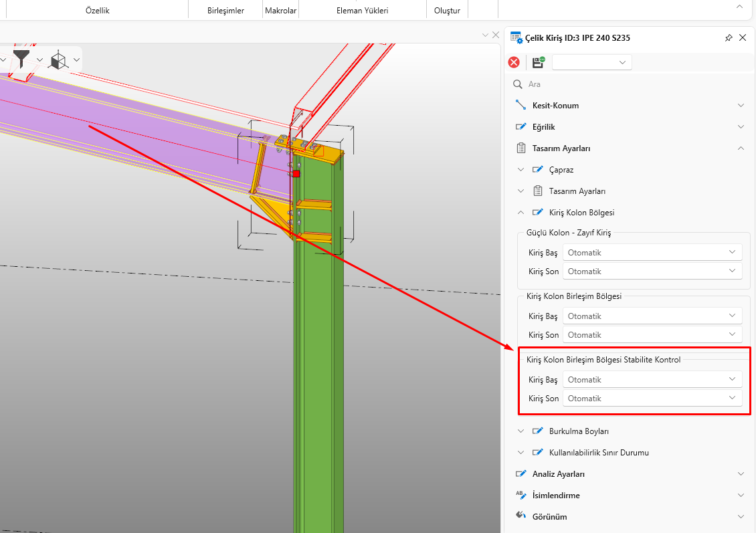Click the funnel filter icon in viewport
Viewport: 756px width, 533px height.
21,60
